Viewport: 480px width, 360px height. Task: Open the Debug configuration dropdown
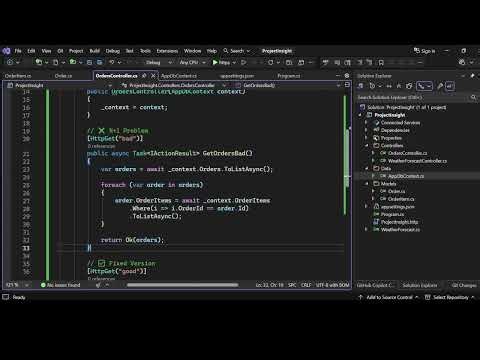pos(159,62)
